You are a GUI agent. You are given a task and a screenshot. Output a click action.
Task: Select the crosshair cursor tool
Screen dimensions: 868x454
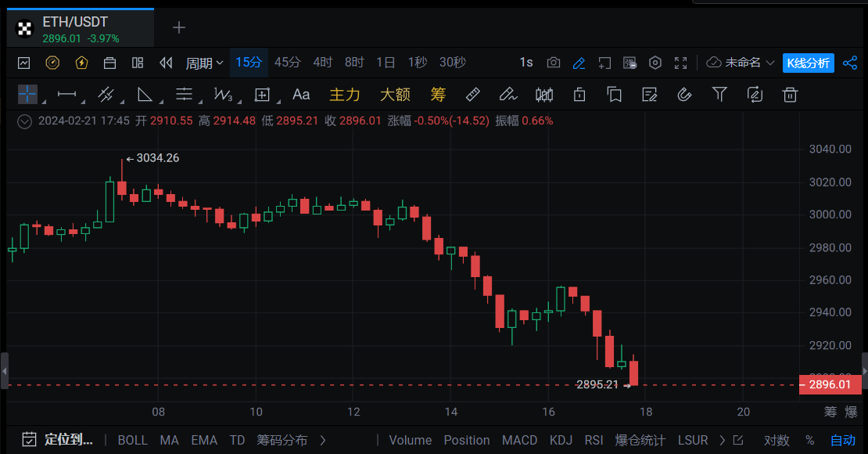pyautogui.click(x=27, y=95)
